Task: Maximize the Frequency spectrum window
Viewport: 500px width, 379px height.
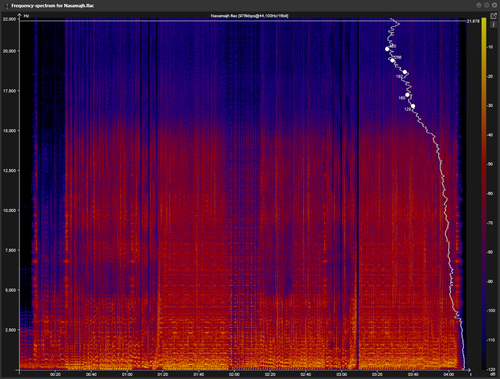Action: pos(486,5)
